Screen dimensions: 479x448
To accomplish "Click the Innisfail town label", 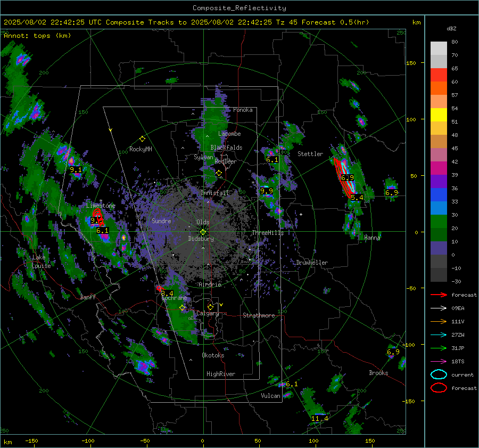I will [x=214, y=193].
